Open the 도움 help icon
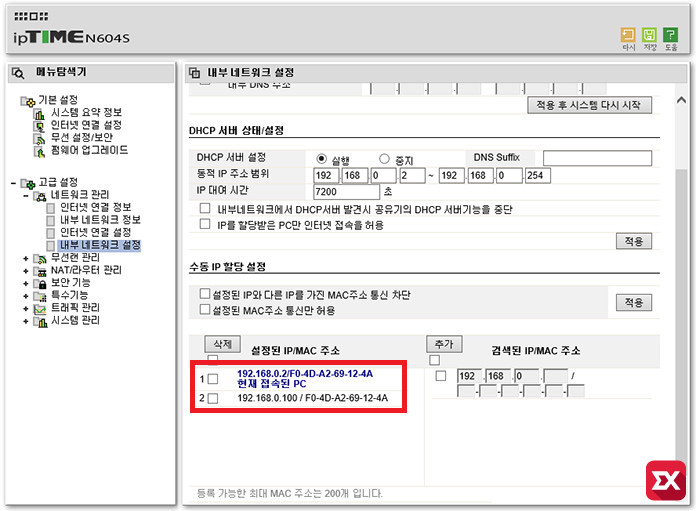 click(x=670, y=37)
